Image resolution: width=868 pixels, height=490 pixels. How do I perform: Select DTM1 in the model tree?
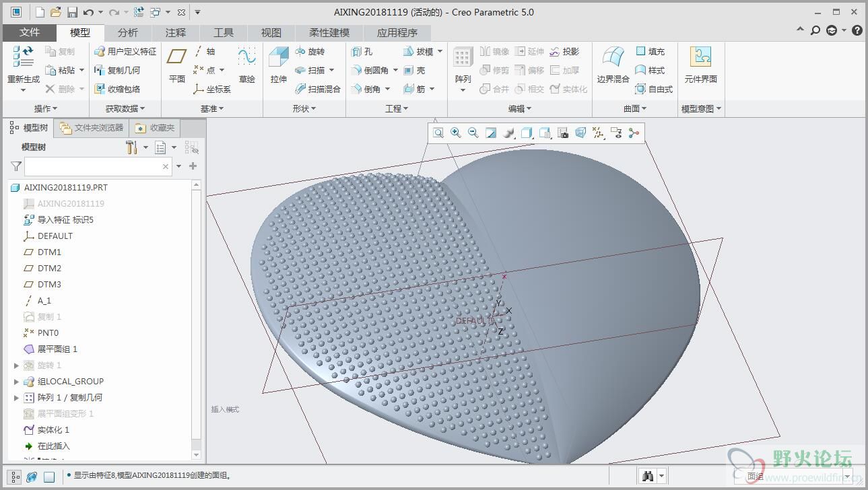pyautogui.click(x=49, y=252)
